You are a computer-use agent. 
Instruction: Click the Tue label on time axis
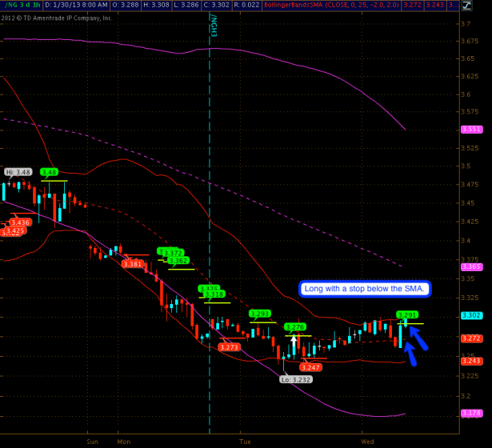(x=244, y=441)
